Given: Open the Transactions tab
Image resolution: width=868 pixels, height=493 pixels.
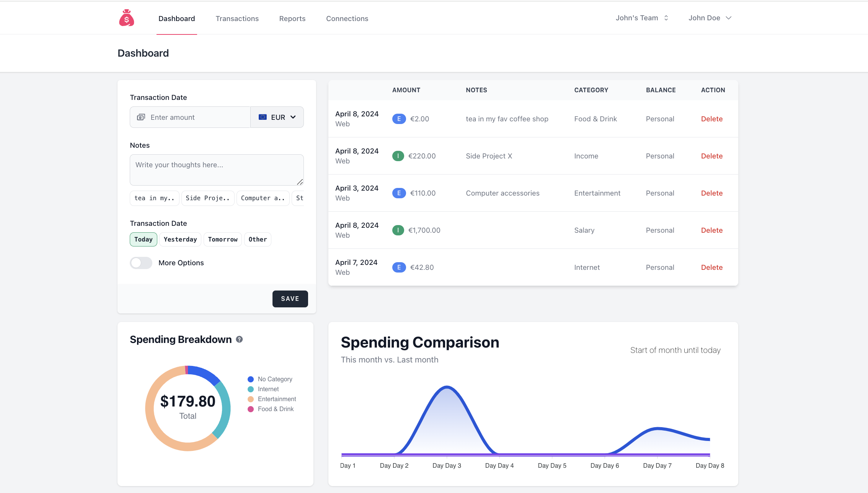Looking at the screenshot, I should coord(237,18).
